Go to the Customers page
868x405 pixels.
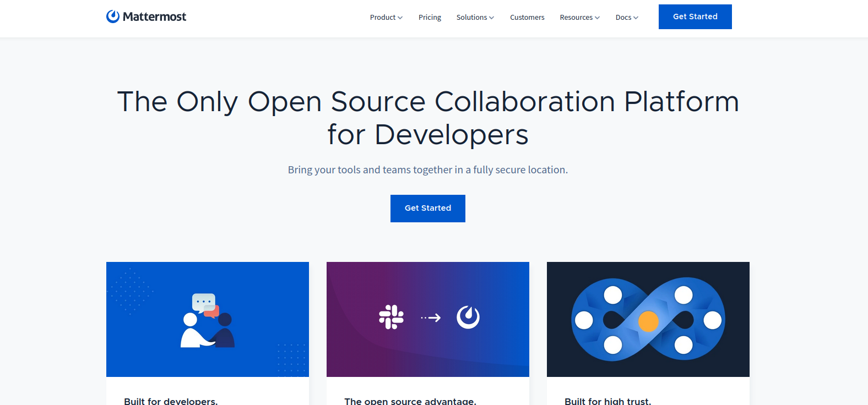coord(527,18)
